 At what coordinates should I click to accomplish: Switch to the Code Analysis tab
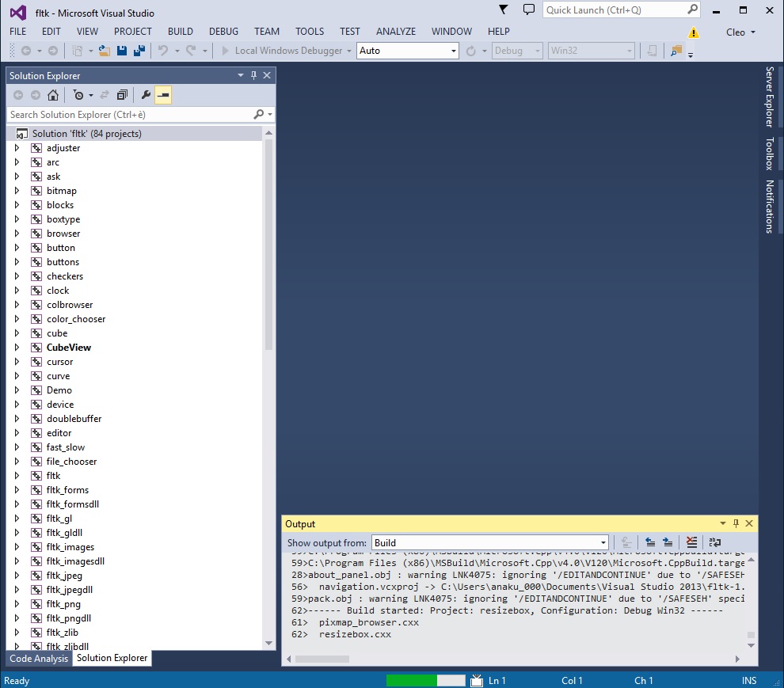[39, 659]
